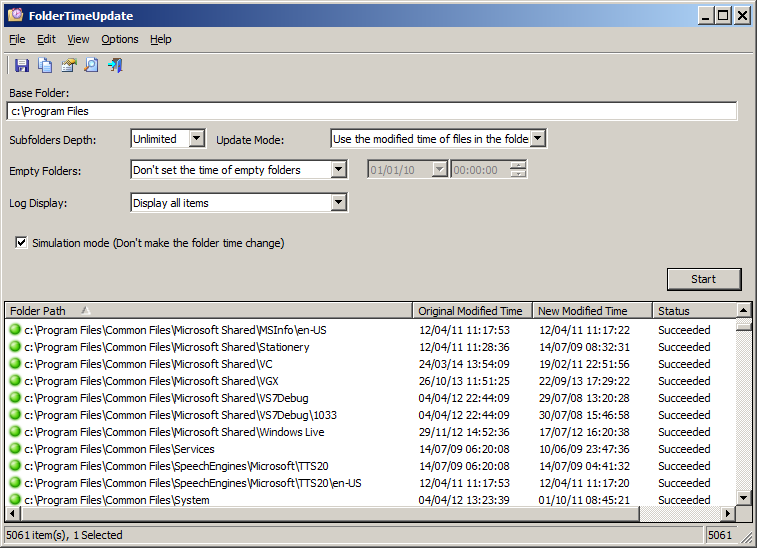Click the green status icon for Services row
757x548 pixels.
(x=15, y=449)
